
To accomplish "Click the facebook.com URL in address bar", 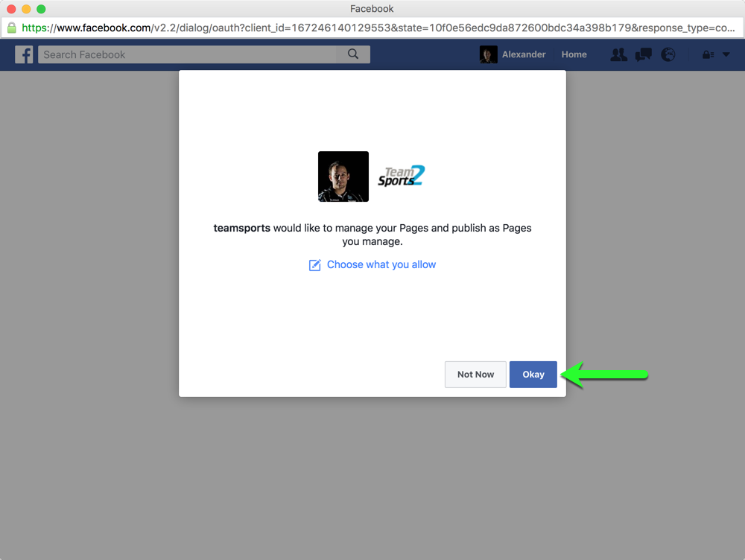I will pos(378,28).
